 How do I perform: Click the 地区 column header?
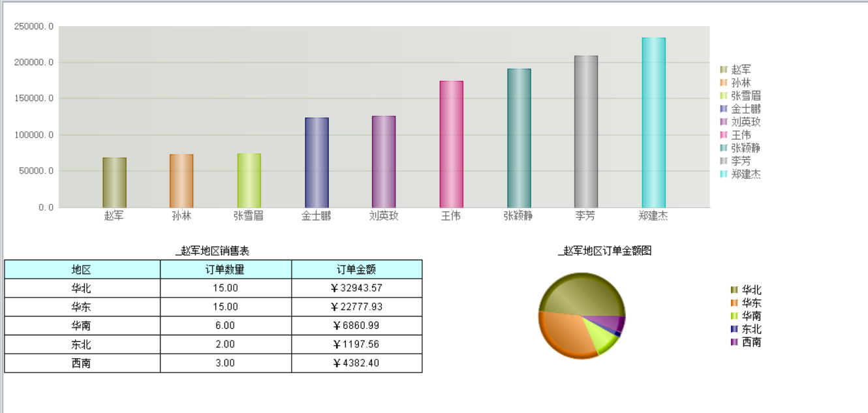click(x=82, y=269)
